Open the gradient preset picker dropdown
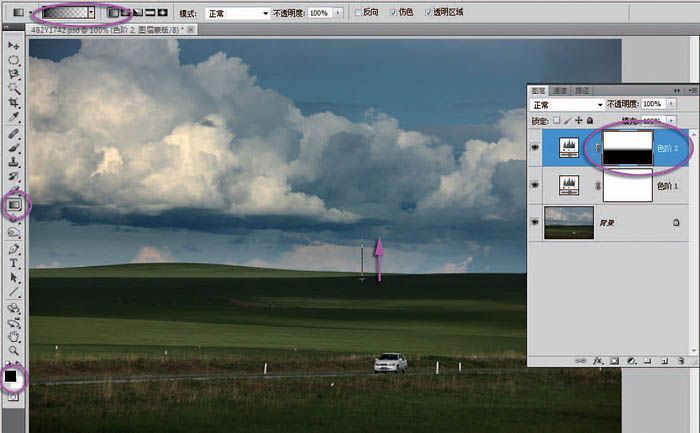 (92, 13)
